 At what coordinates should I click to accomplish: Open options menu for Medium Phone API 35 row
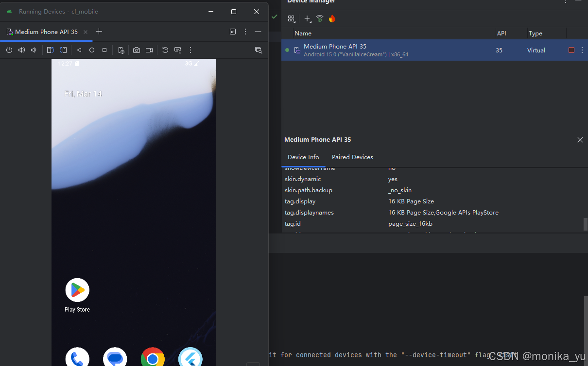(x=582, y=50)
